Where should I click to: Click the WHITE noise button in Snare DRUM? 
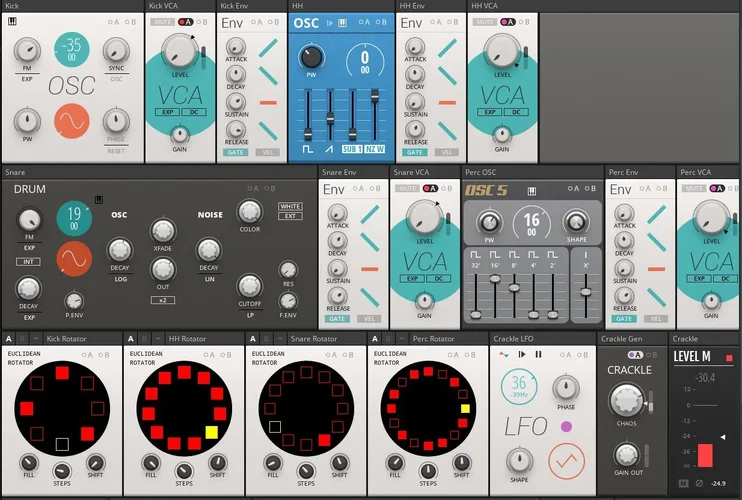point(290,206)
